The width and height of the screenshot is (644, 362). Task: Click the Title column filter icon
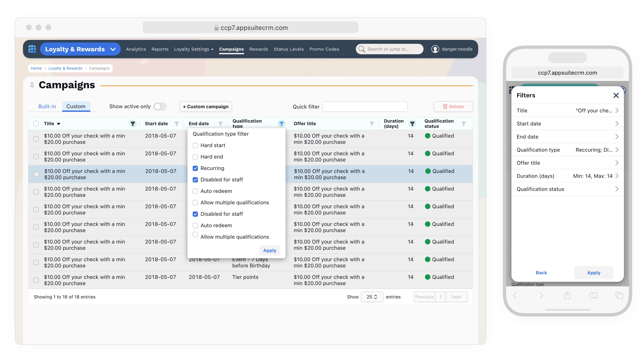(133, 123)
